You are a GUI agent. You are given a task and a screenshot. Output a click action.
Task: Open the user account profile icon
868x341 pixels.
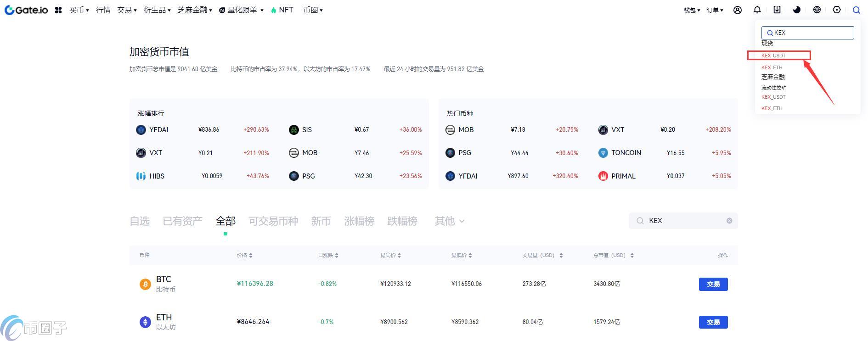tap(738, 10)
